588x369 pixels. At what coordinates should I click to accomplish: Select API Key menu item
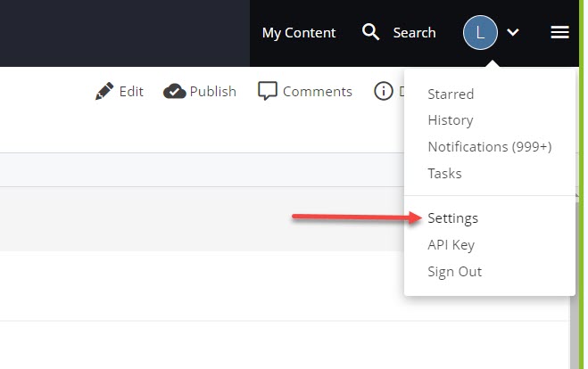tap(451, 245)
